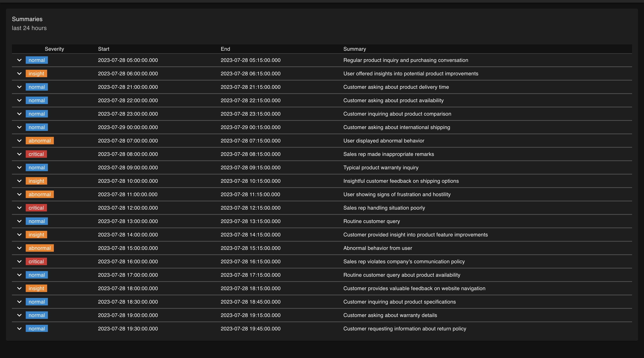Click the critical badge at 12:00

[x=36, y=208]
